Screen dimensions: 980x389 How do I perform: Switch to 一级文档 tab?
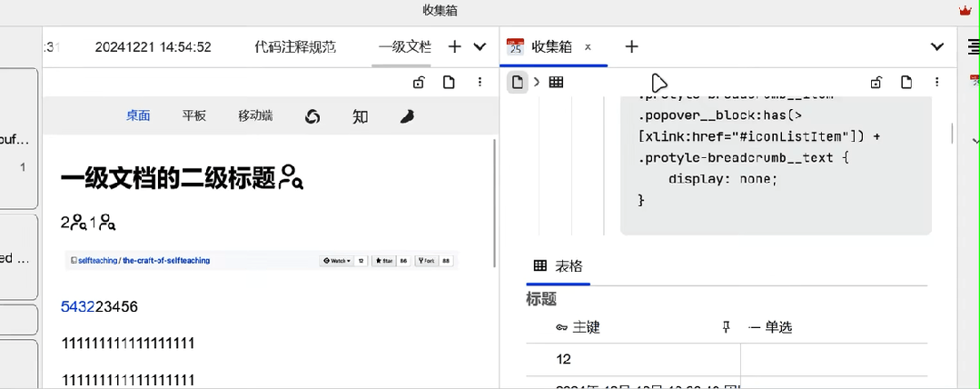point(404,47)
